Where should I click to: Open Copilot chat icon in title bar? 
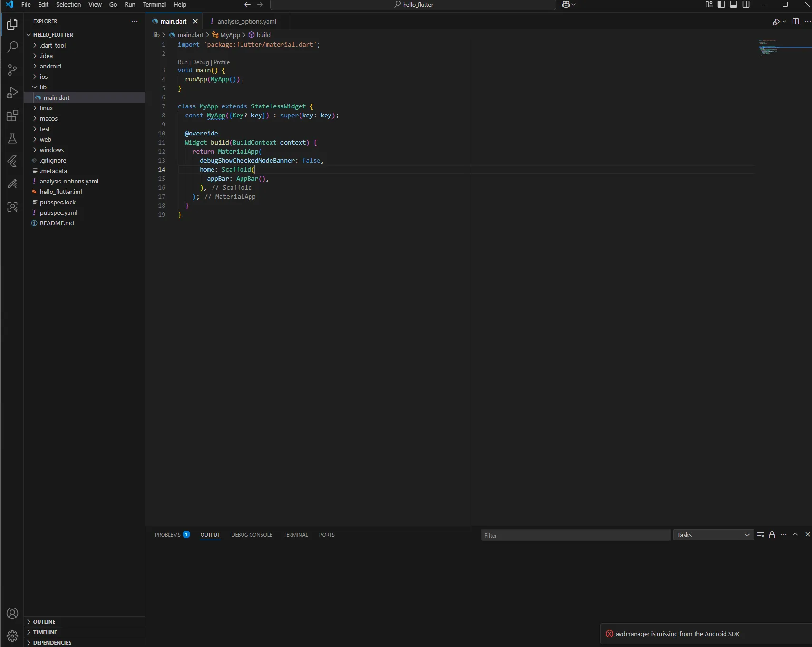point(566,4)
